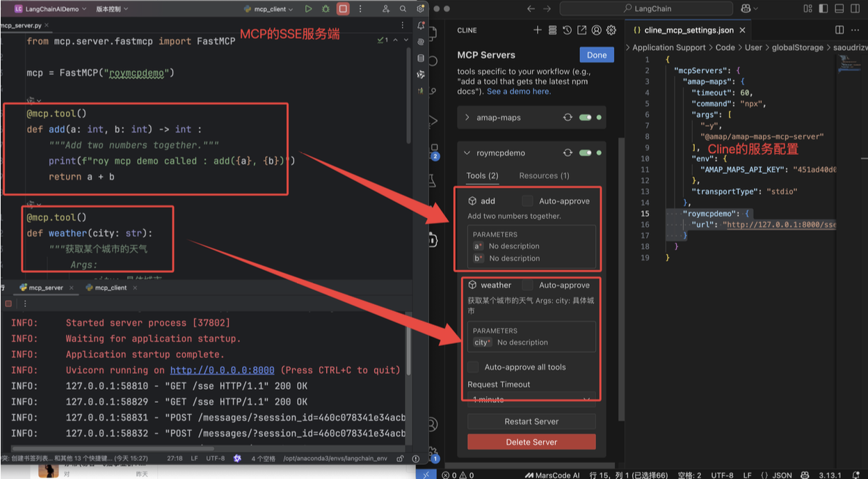
Task: Start debugging with the bug icon
Action: [325, 9]
